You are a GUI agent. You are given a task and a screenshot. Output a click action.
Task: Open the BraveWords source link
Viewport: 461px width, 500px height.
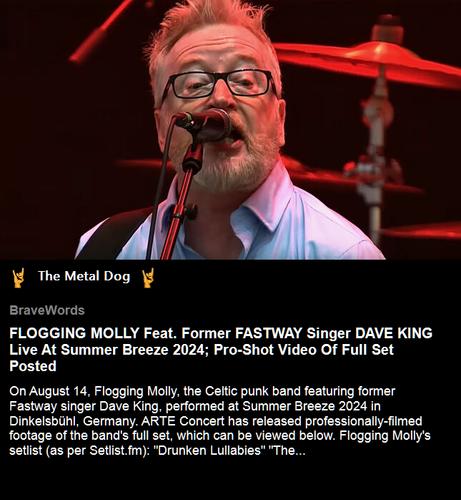(x=47, y=310)
